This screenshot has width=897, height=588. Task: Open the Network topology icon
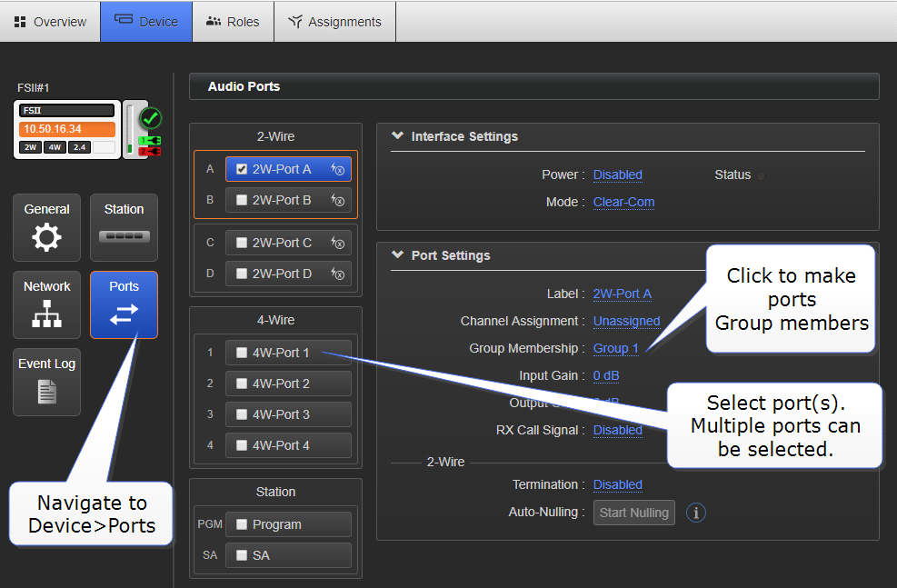click(x=46, y=314)
